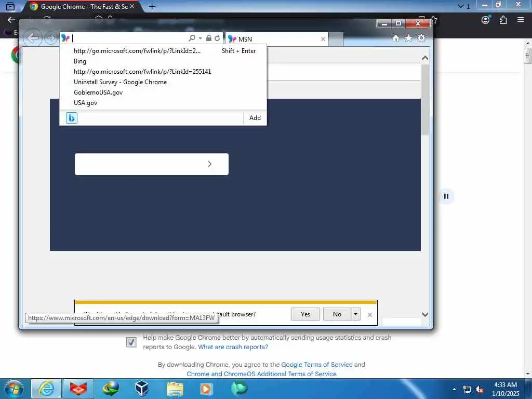This screenshot has width=532, height=399.
Task: Click background browser's scrollbar thumb
Action: (x=528, y=56)
